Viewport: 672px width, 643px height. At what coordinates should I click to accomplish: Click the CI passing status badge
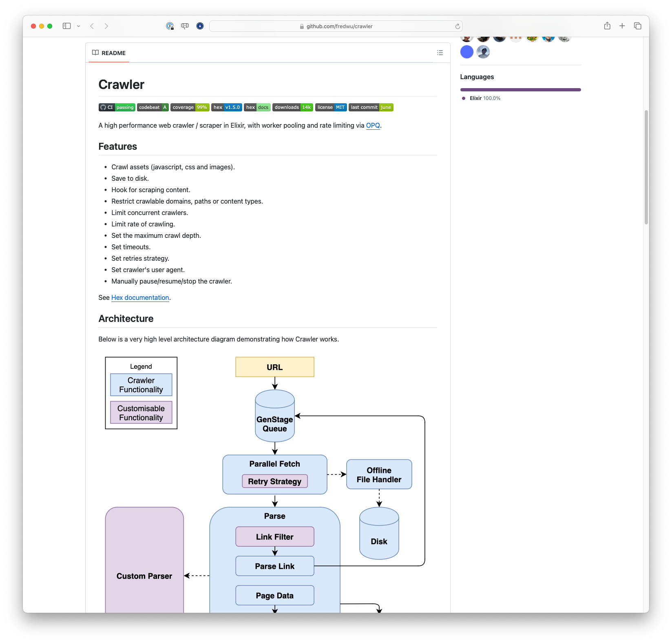tap(117, 107)
